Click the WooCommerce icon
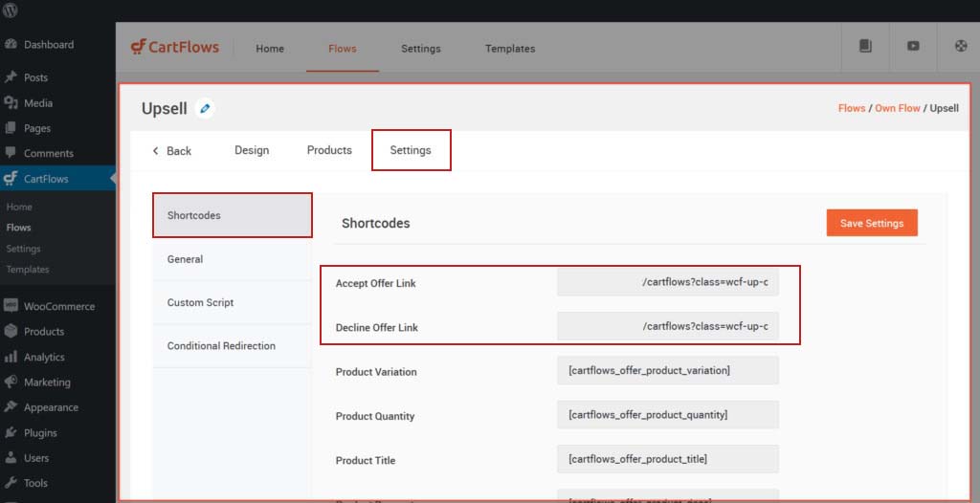 pos(10,306)
